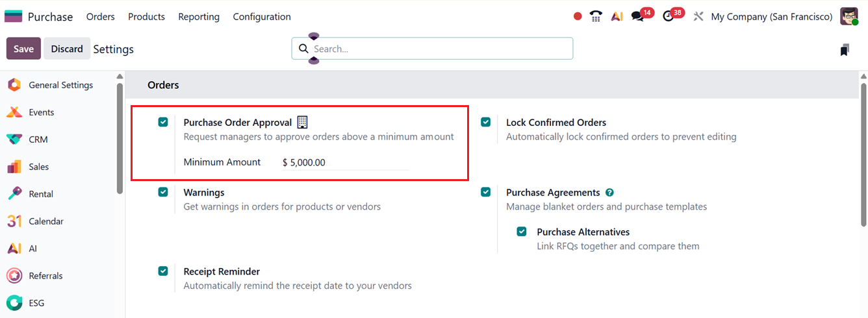Open the activities clock icon

pos(669,17)
